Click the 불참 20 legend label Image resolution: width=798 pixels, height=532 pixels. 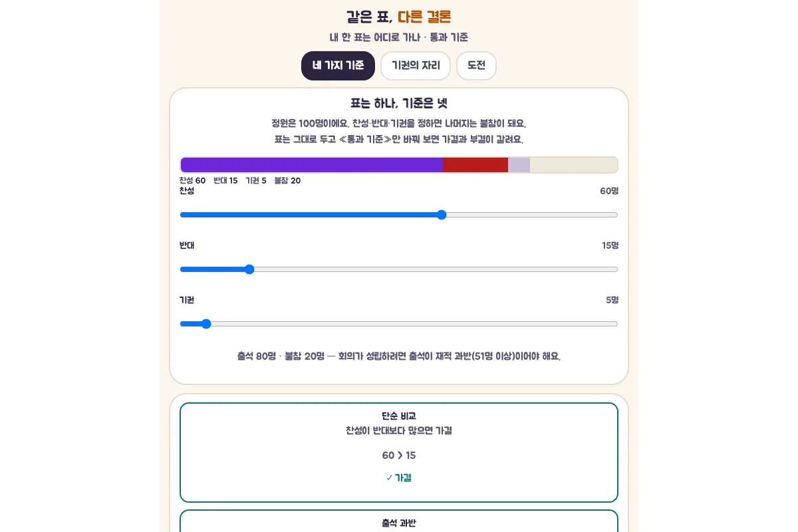287,180
